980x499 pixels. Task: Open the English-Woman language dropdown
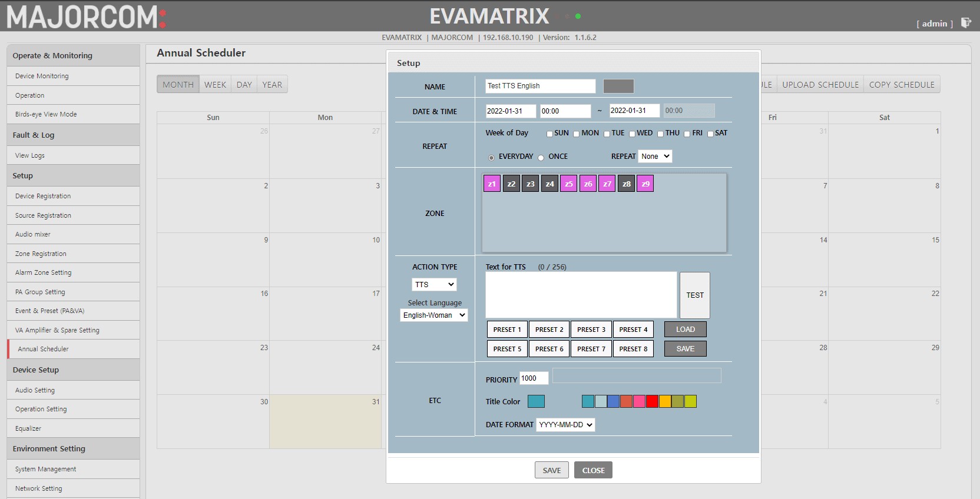click(434, 315)
